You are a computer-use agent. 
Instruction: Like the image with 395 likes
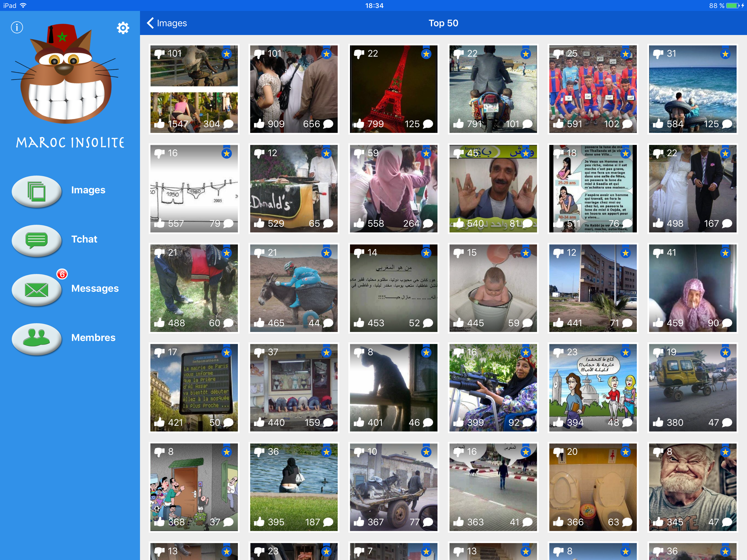[x=259, y=522]
